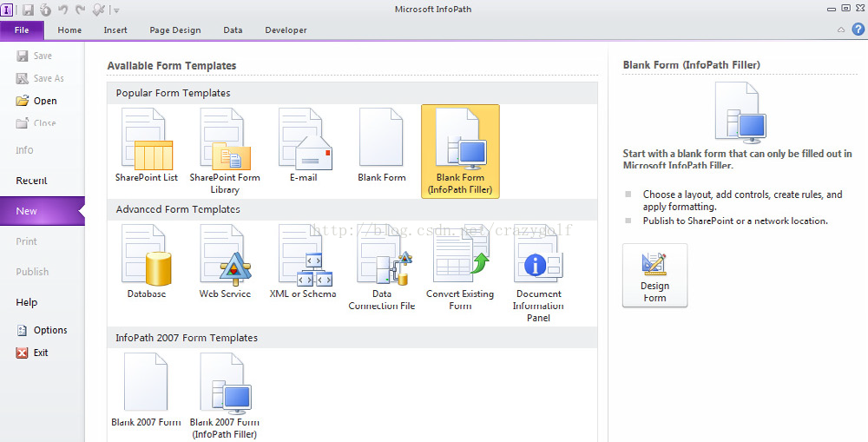Open the Print section
The width and height of the screenshot is (868, 442).
(26, 241)
